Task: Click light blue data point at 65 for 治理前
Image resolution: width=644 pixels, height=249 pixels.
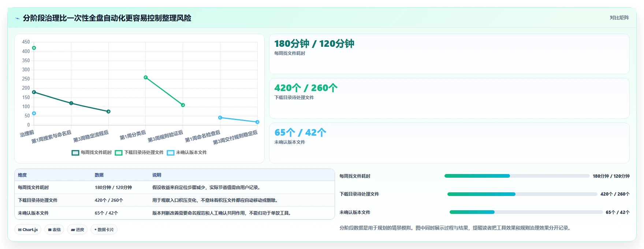Action: [x=34, y=113]
